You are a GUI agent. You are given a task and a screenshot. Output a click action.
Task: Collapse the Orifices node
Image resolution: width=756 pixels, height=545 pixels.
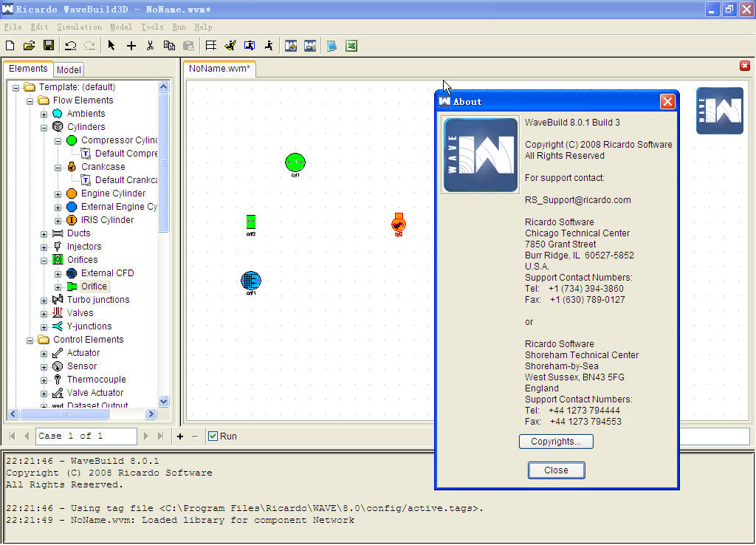coord(44,261)
